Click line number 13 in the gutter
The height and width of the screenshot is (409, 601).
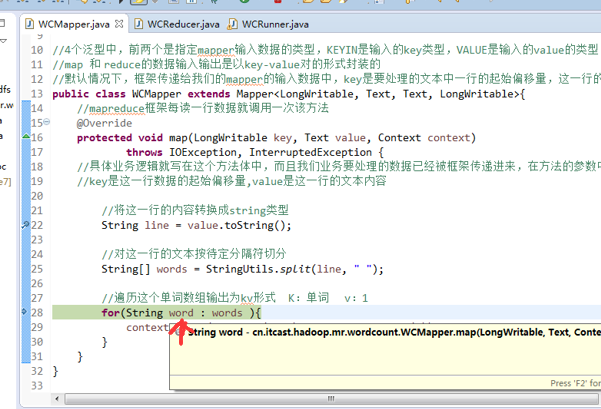(x=37, y=94)
